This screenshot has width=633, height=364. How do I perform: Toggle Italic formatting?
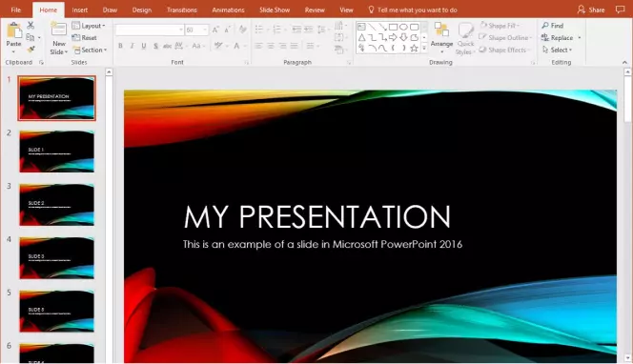point(132,46)
